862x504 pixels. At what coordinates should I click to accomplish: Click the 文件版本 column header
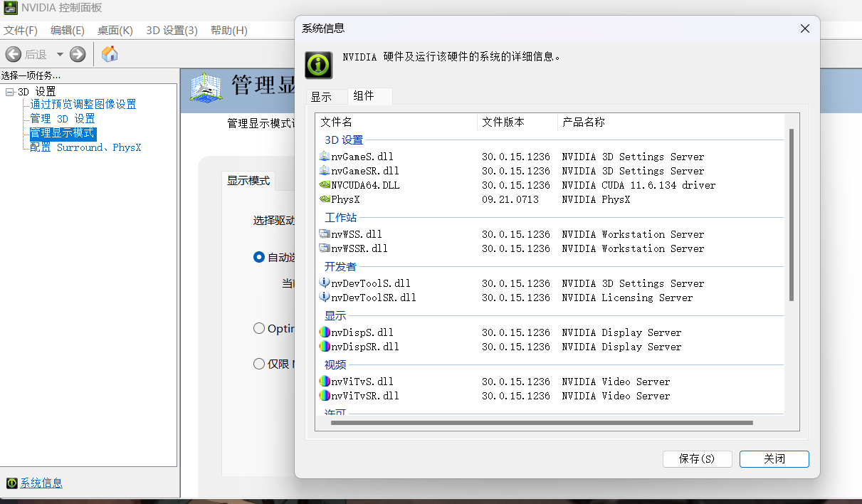point(517,122)
